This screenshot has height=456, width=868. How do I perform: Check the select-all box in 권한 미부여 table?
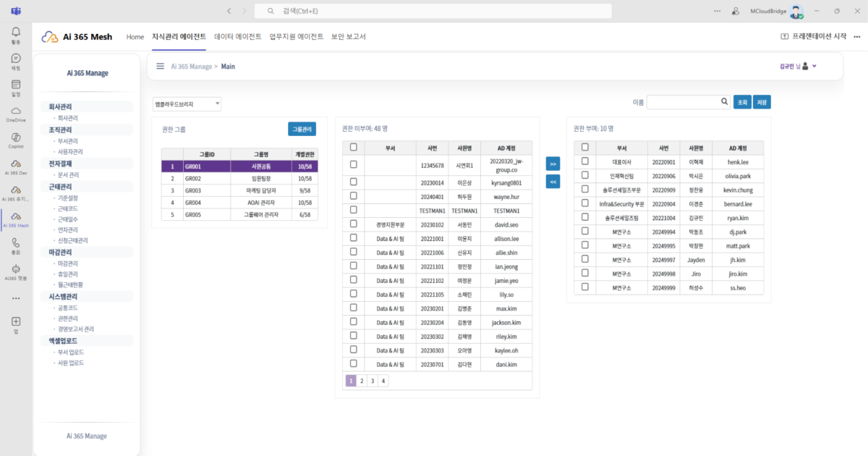pos(353,147)
